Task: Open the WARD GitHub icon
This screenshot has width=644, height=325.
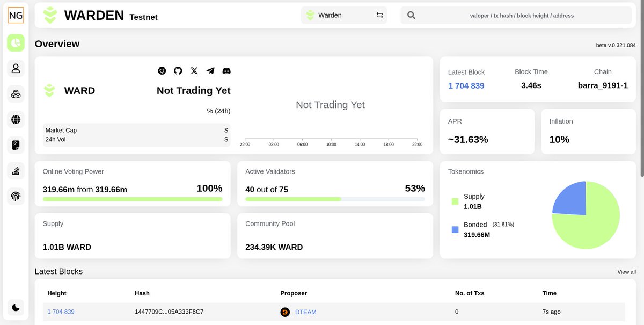Action: [178, 70]
